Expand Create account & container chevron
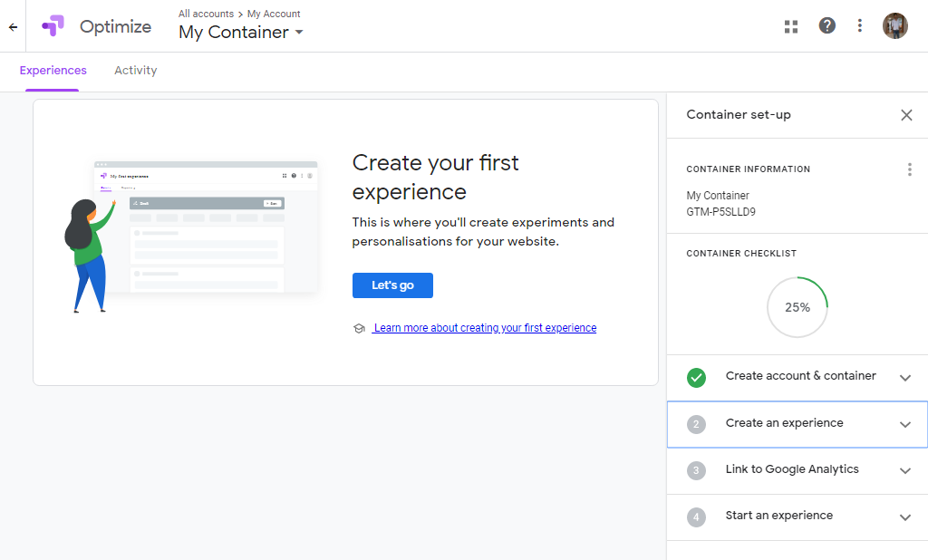 905,378
